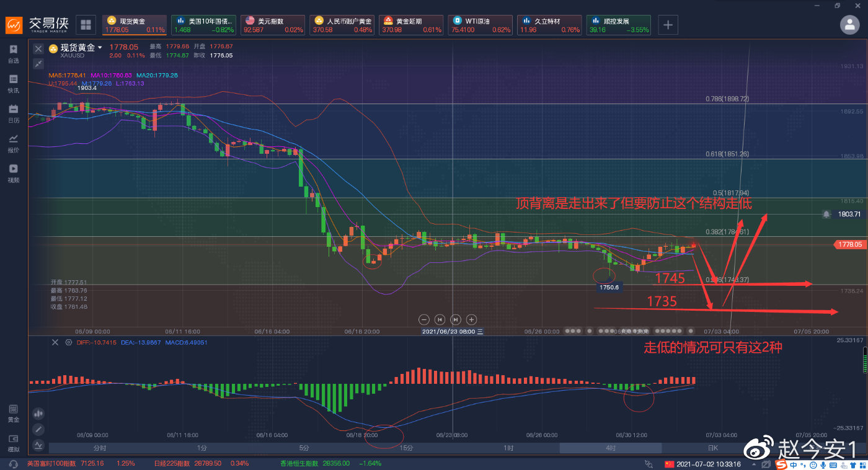Jump chart to next position arrow

pyautogui.click(x=456, y=319)
